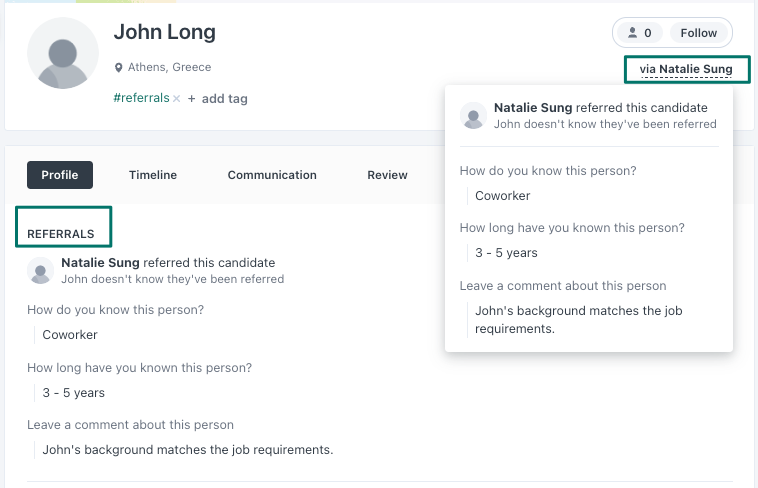
Task: Select the Review tab
Action: tap(387, 175)
